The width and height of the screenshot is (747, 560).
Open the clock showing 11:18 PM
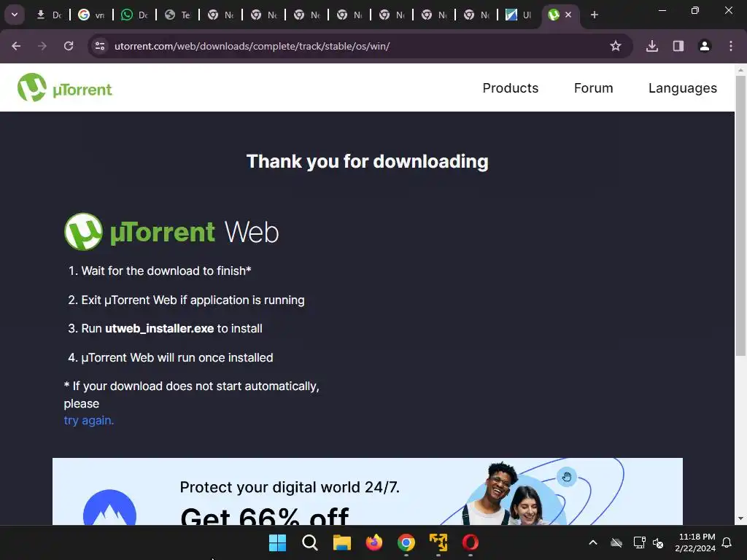point(695,542)
